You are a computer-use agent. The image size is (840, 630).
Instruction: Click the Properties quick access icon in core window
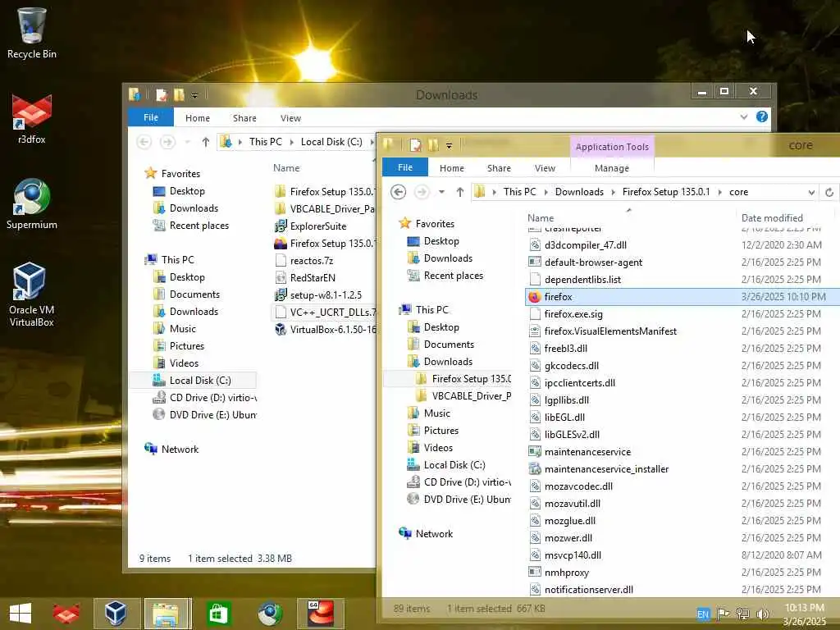coord(415,144)
